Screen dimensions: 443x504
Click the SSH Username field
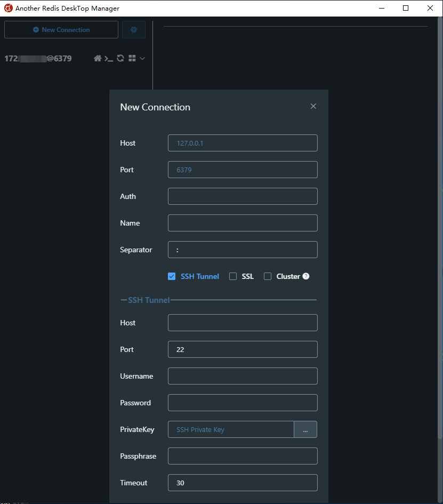pos(243,376)
